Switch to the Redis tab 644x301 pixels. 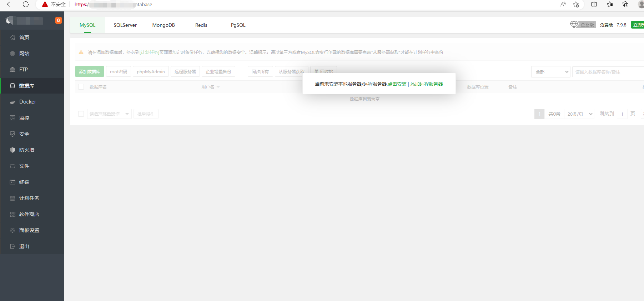click(201, 25)
